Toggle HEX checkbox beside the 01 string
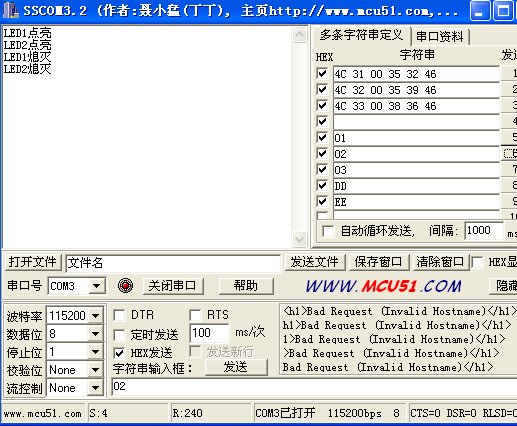The width and height of the screenshot is (517, 426). (x=322, y=137)
